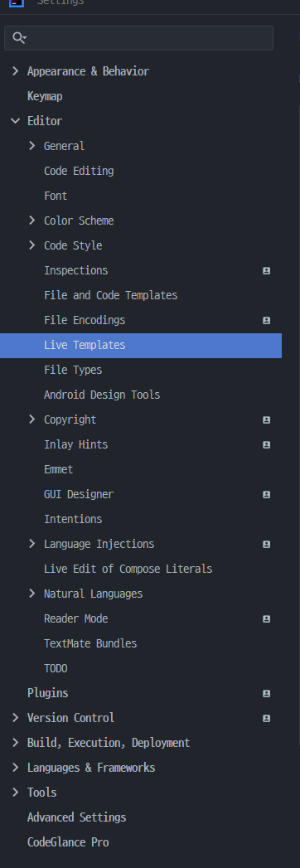This screenshot has width=300, height=868.
Task: Click the search magnifier icon
Action: click(x=19, y=38)
